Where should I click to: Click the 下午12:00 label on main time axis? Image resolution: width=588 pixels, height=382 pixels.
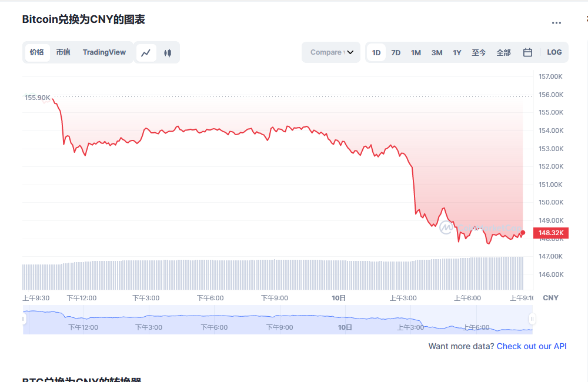pyautogui.click(x=81, y=298)
